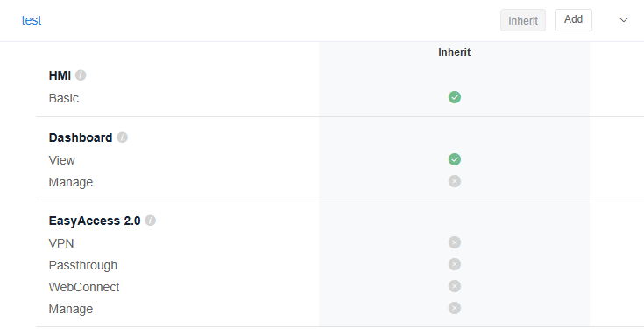The image size is (644, 329).
Task: Select the HMI section heading
Action: tap(60, 75)
